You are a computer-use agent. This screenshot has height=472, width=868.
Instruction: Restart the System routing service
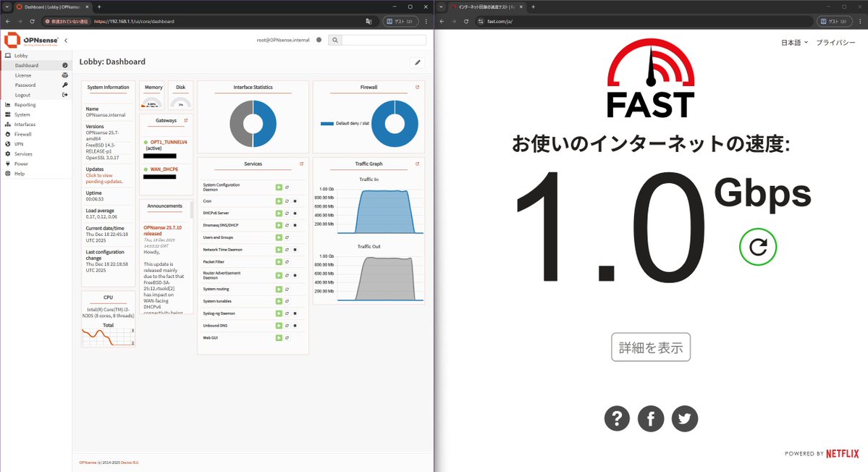point(287,289)
